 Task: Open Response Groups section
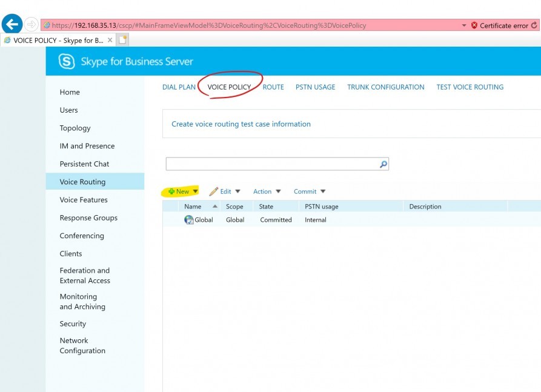pos(88,218)
